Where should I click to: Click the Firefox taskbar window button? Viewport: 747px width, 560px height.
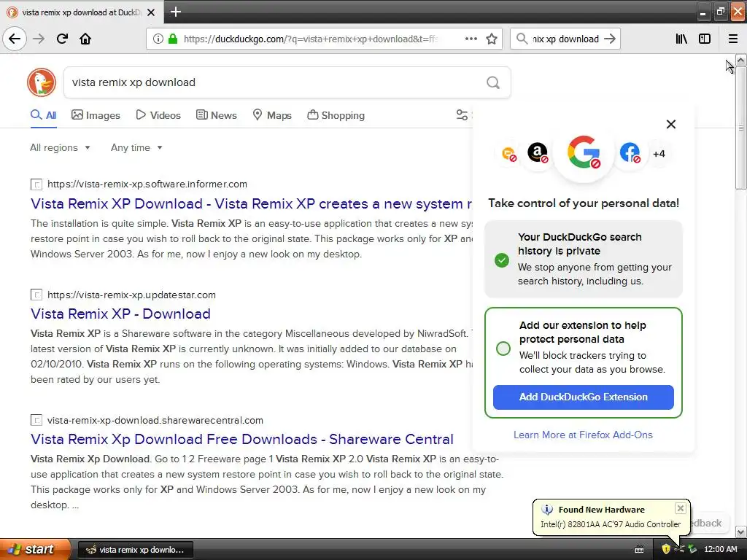[135, 550]
